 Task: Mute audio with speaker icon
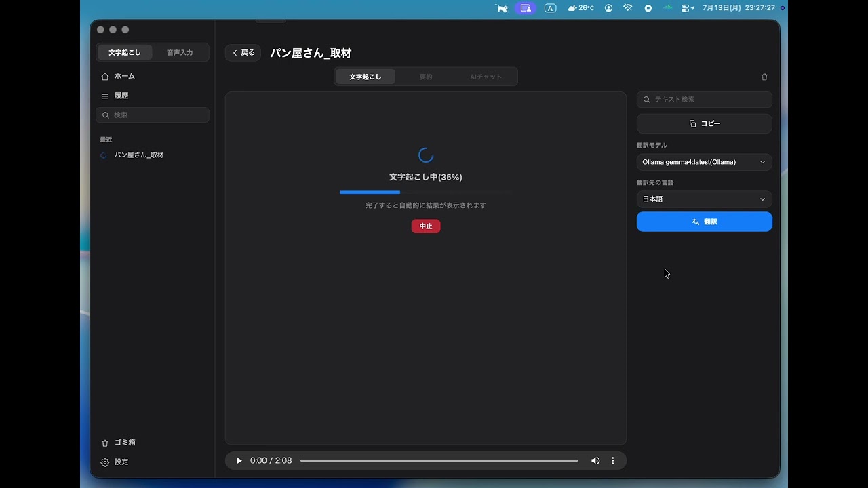[x=595, y=461]
